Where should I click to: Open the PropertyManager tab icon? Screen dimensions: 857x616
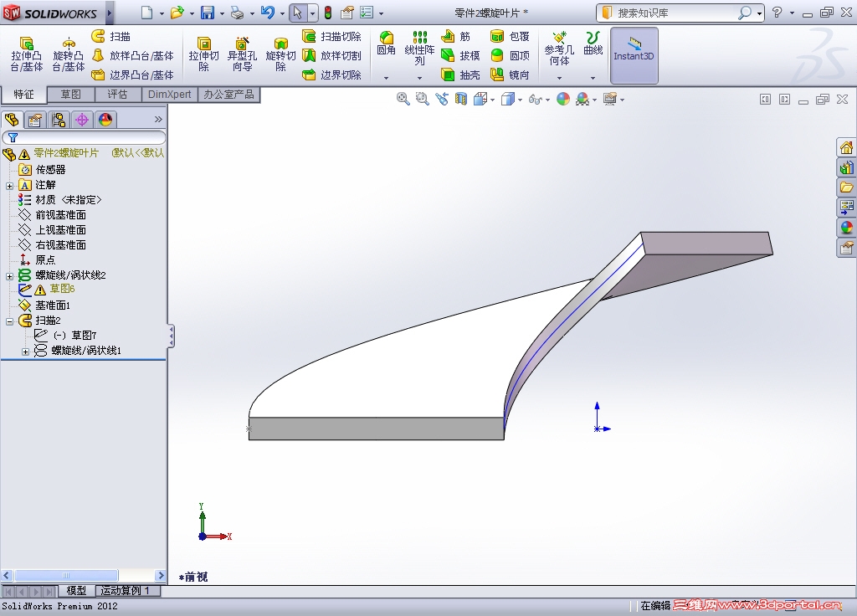click(x=35, y=120)
